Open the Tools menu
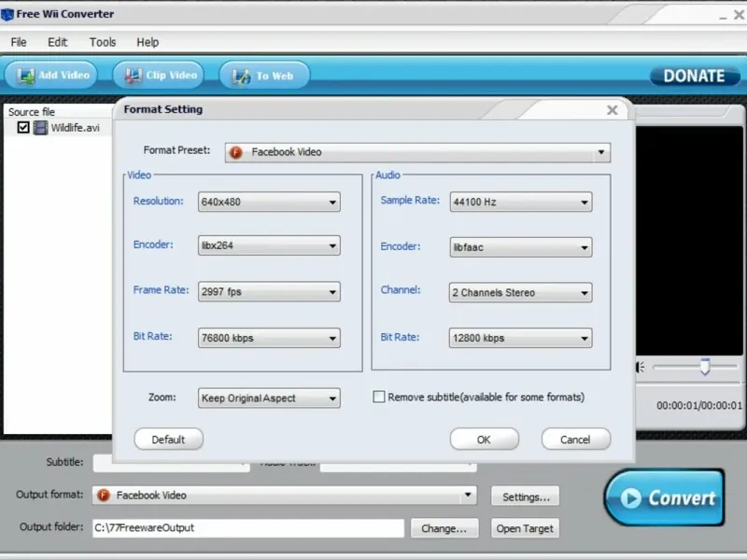Image resolution: width=747 pixels, height=560 pixels. click(x=103, y=42)
